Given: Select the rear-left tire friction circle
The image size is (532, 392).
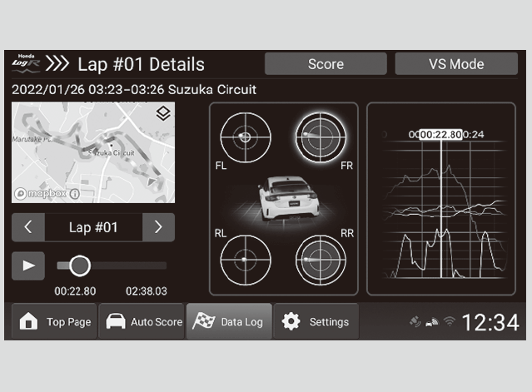Looking at the screenshot, I should [244, 261].
